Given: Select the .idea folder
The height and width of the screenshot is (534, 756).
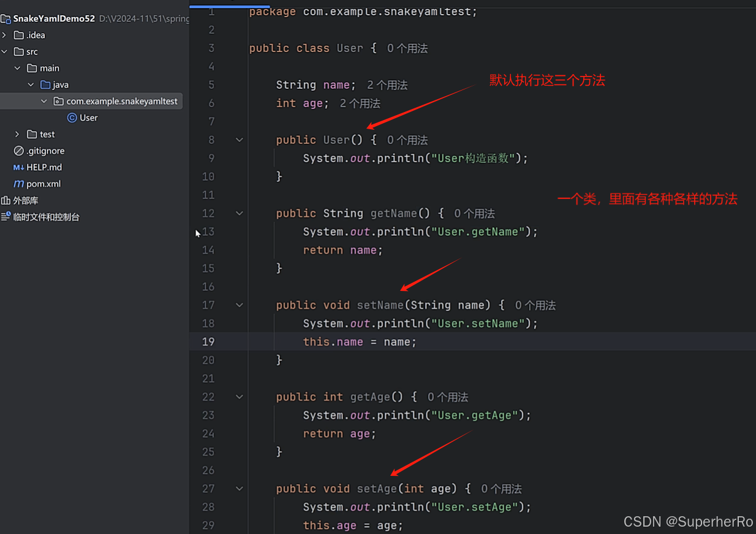Looking at the screenshot, I should (36, 35).
